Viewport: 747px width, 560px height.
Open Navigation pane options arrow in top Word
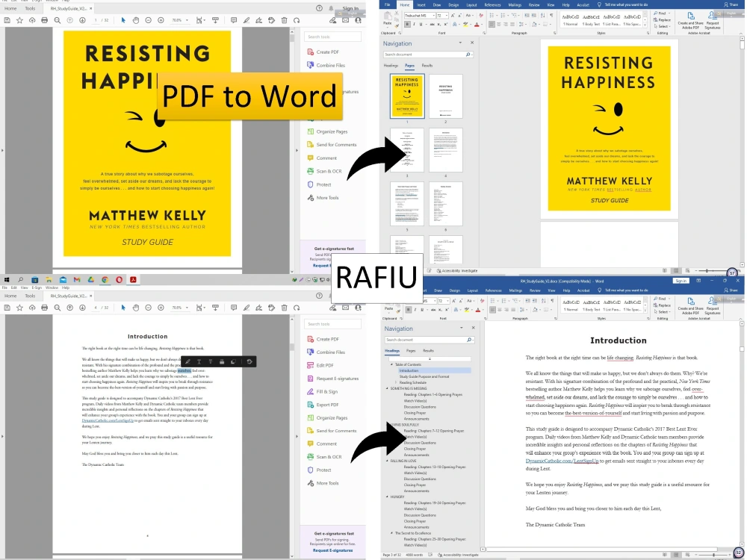(460, 43)
